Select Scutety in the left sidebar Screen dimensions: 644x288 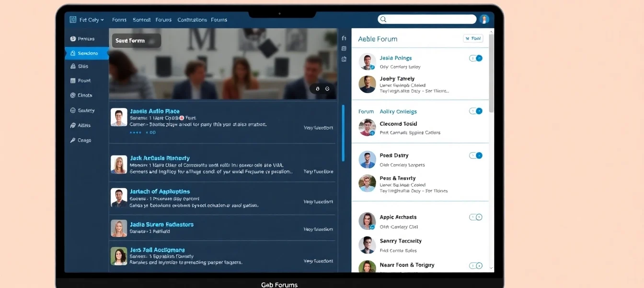click(87, 110)
